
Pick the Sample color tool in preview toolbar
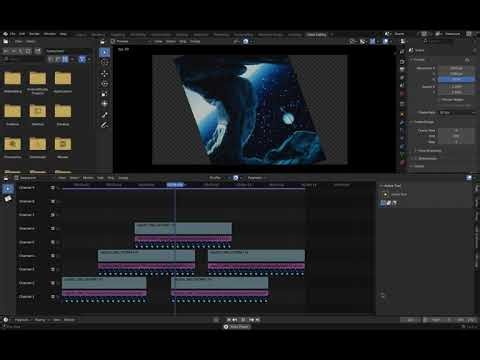tap(104, 115)
